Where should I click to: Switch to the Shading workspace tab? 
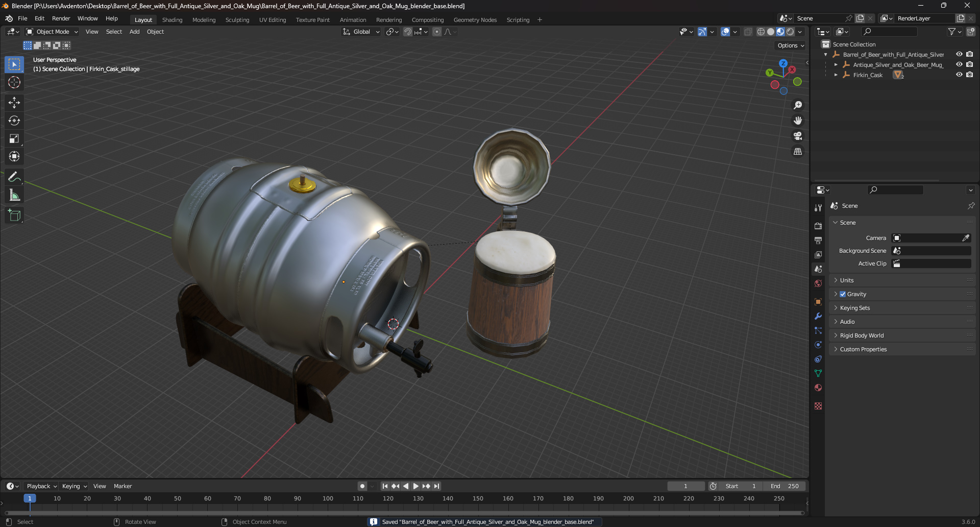[x=172, y=20]
